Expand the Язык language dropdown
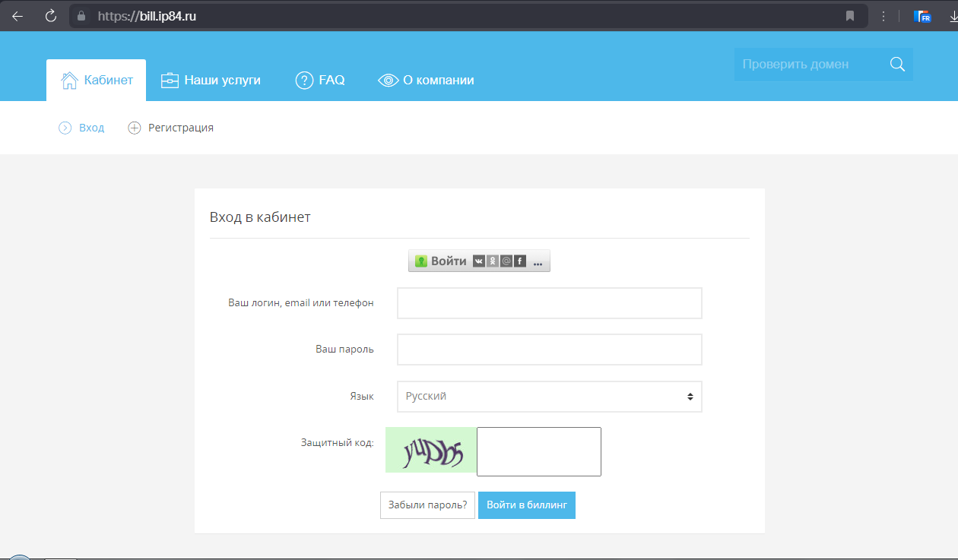Image resolution: width=958 pixels, height=560 pixels. [x=549, y=397]
